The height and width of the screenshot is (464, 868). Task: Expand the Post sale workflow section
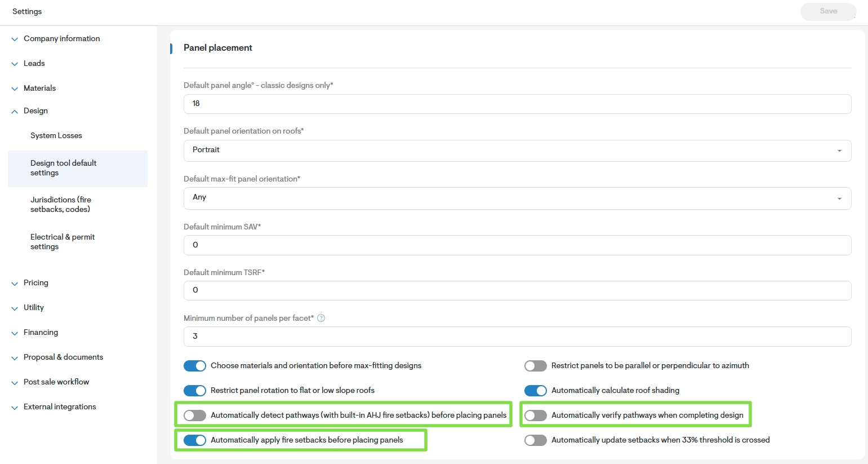point(50,382)
